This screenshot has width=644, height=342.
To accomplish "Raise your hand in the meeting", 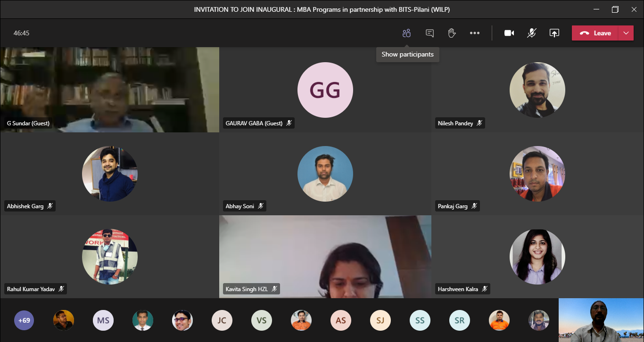I will [452, 33].
